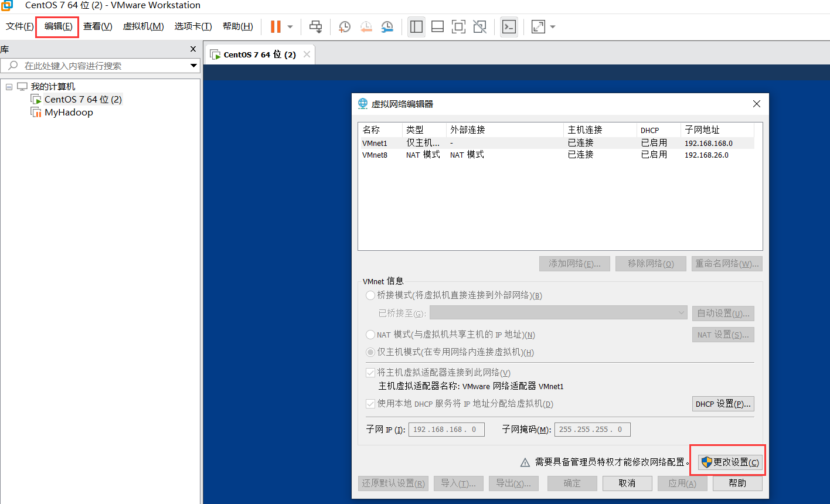Click the orange Pause virtual machine icon
Image resolution: width=830 pixels, height=504 pixels.
(275, 27)
